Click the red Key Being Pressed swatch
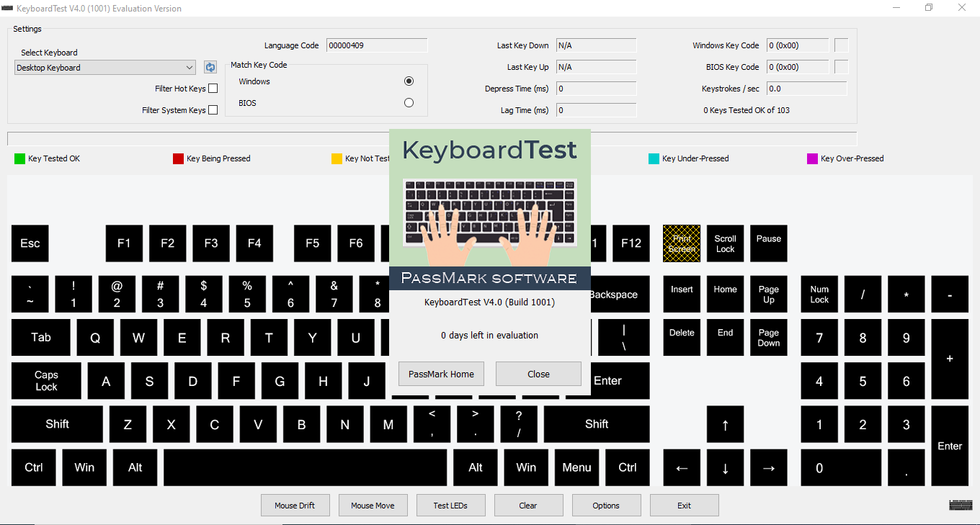The image size is (980, 525). click(x=178, y=158)
